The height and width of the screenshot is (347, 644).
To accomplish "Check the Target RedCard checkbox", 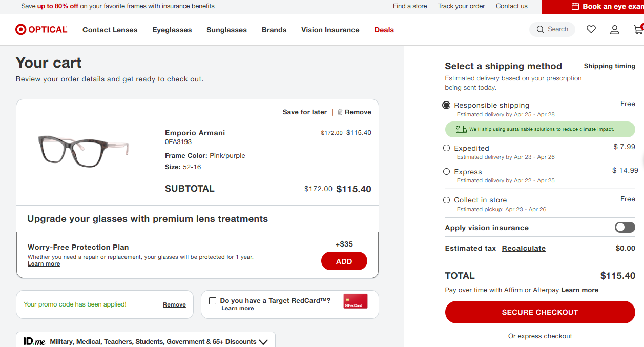I will tap(213, 301).
